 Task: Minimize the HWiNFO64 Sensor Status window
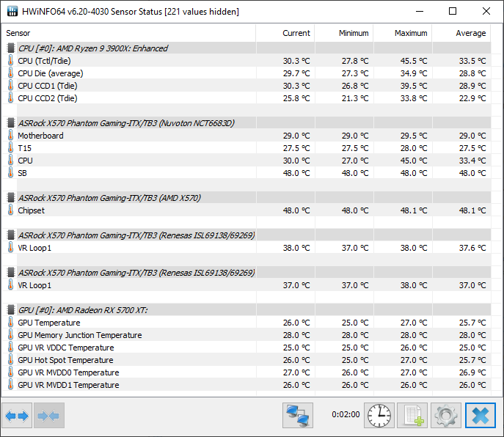click(420, 11)
